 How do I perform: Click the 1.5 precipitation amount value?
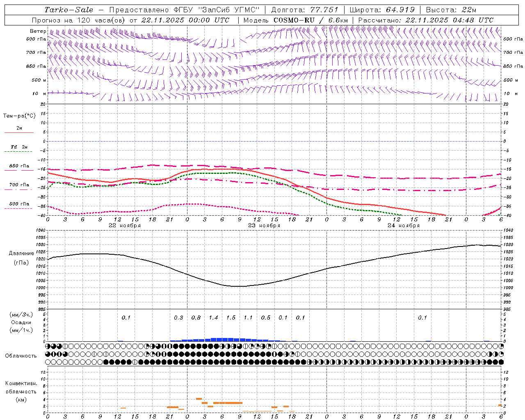pyautogui.click(x=231, y=317)
